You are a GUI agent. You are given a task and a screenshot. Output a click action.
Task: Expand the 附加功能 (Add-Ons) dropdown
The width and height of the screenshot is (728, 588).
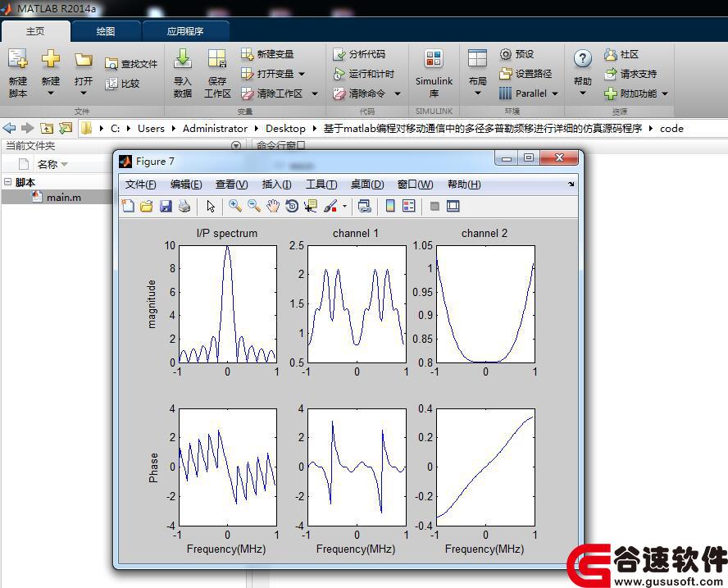[665, 93]
